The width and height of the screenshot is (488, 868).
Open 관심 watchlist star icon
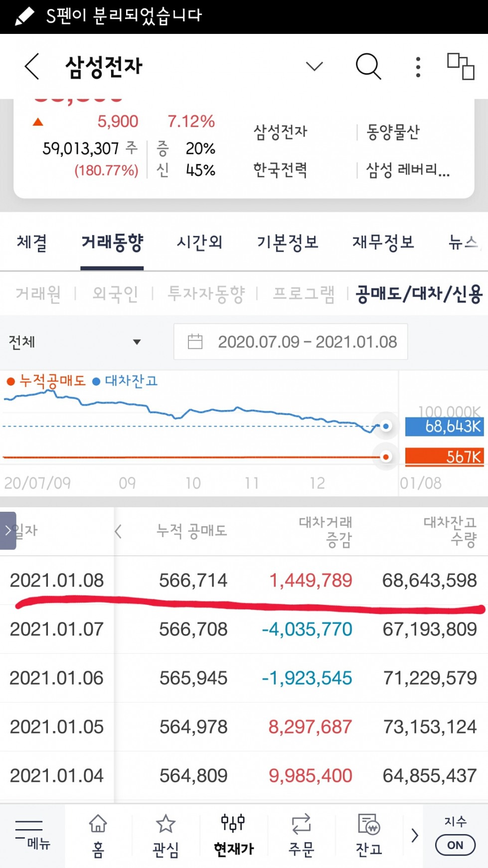click(x=165, y=835)
